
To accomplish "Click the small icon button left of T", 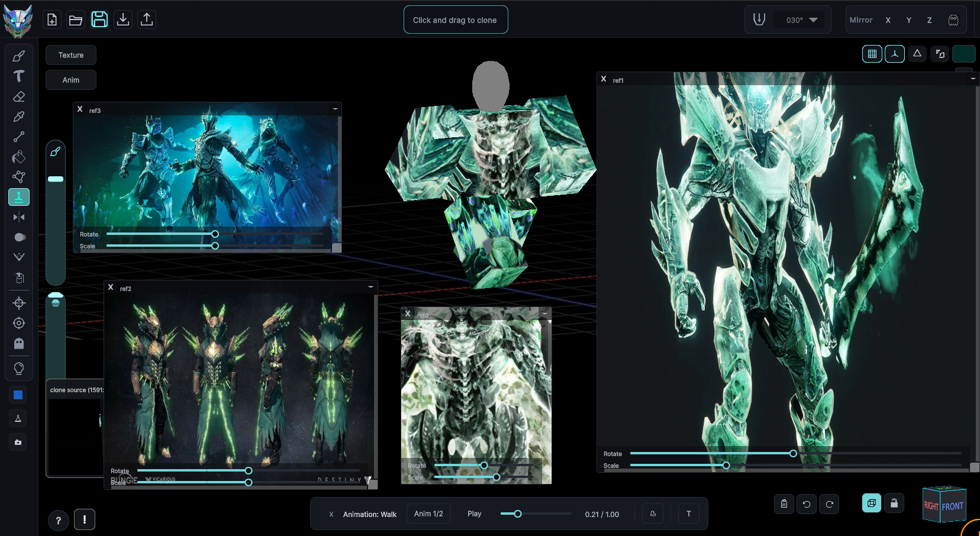I will pyautogui.click(x=653, y=514).
